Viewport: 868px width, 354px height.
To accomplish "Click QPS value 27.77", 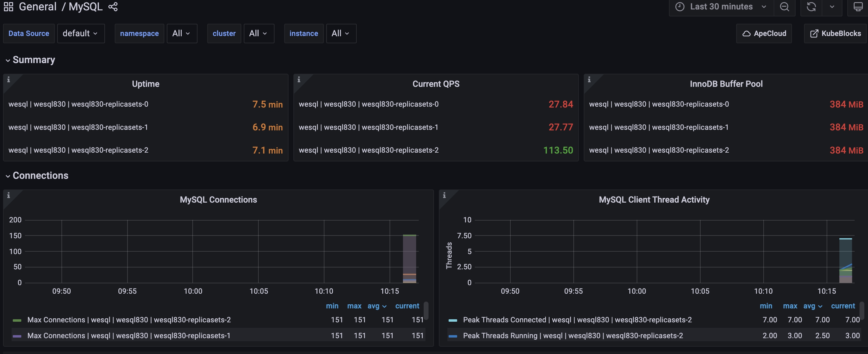I will coord(561,127).
